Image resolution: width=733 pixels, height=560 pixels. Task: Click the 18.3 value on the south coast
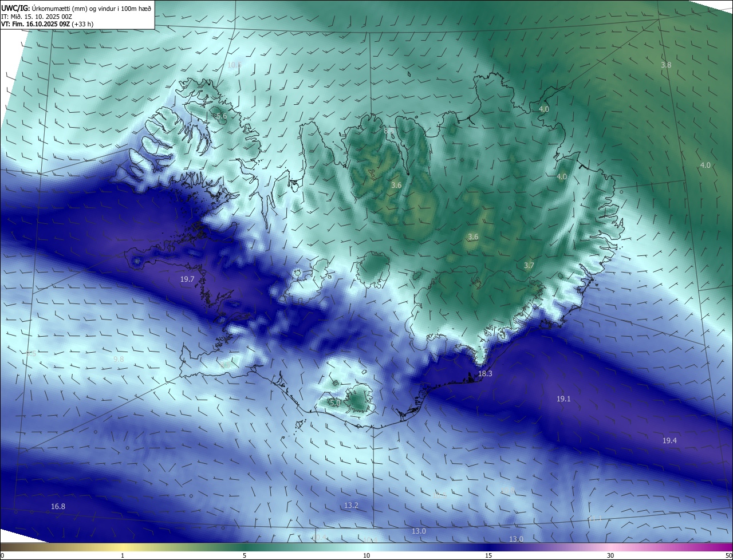(485, 373)
